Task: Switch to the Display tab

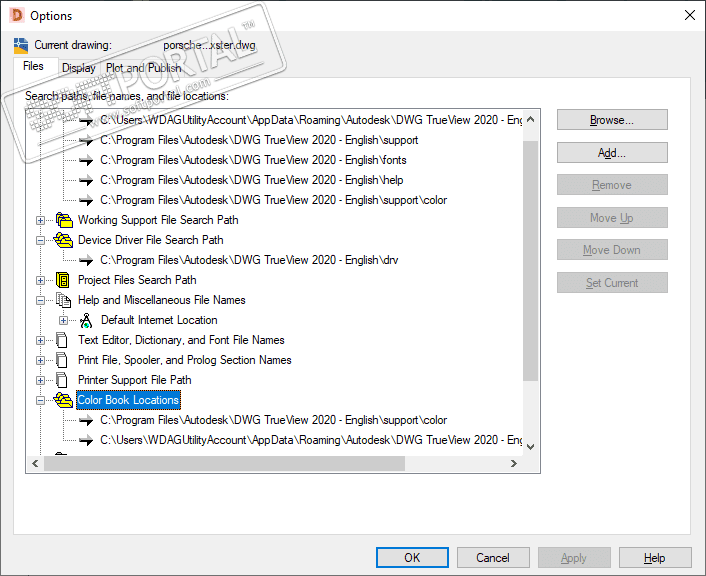Action: tap(79, 68)
